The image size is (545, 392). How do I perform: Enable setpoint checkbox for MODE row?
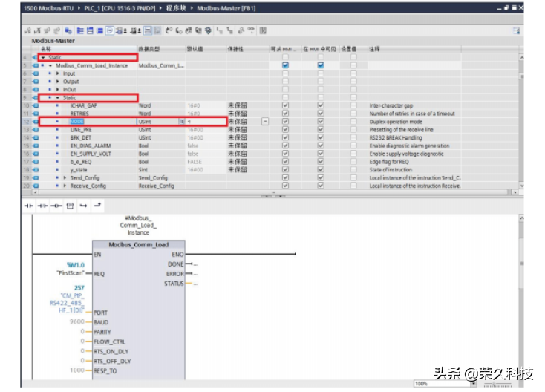coord(353,122)
